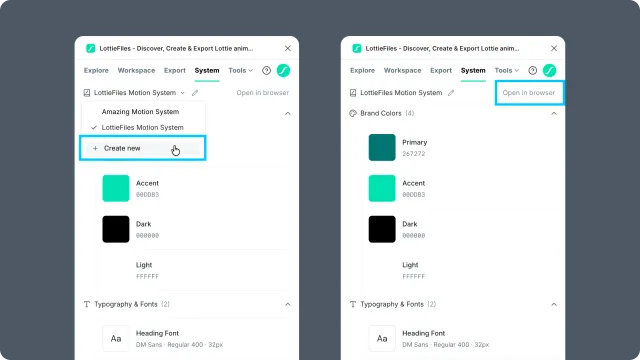
Task: Open Export tab in left panel
Action: tap(175, 70)
